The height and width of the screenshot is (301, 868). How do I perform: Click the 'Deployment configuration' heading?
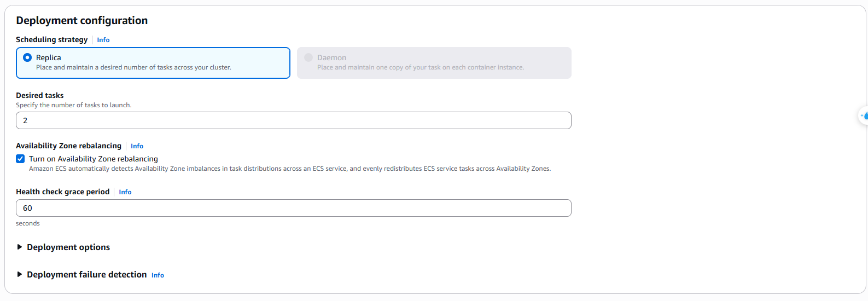click(x=82, y=21)
